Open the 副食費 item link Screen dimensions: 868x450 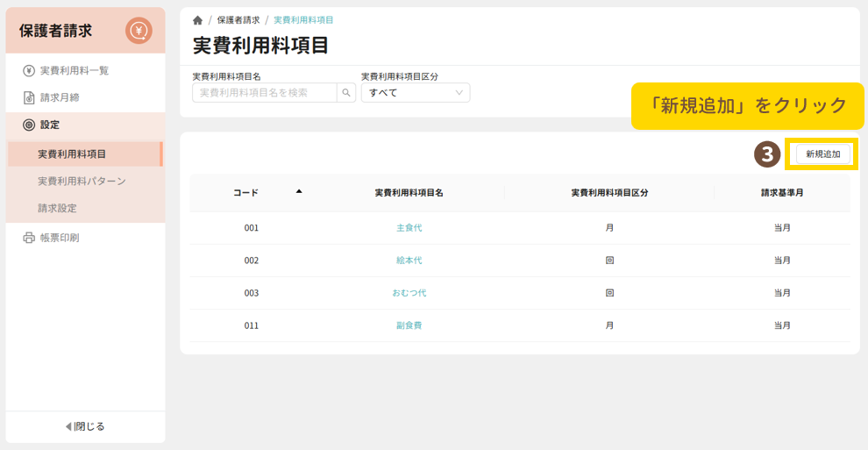(x=409, y=325)
